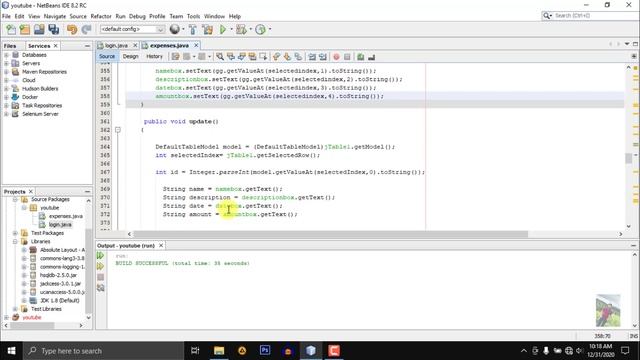
Task: Click the New File toolbar icon
Action: tap(11, 29)
